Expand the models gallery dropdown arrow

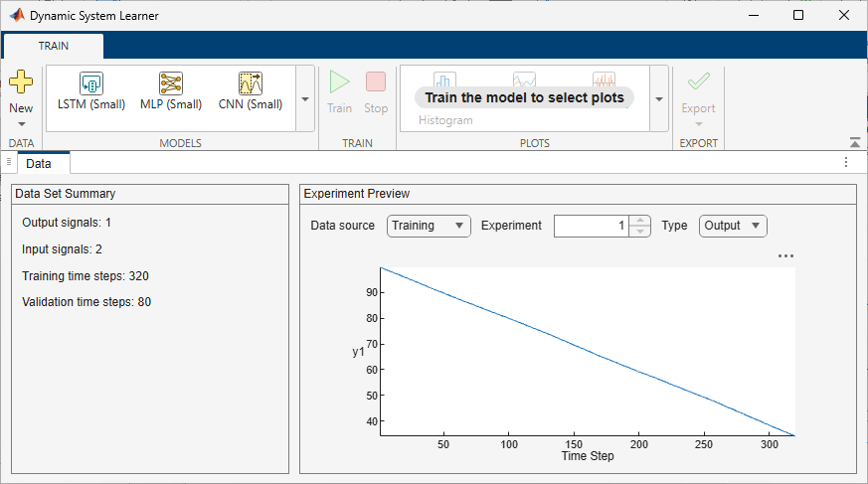tap(305, 99)
